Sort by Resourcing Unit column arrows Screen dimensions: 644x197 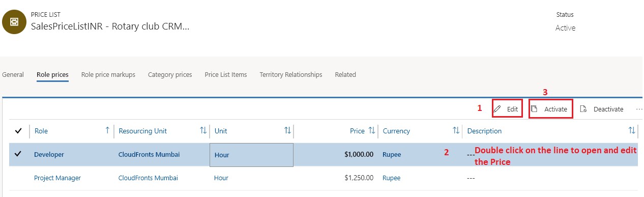point(203,131)
